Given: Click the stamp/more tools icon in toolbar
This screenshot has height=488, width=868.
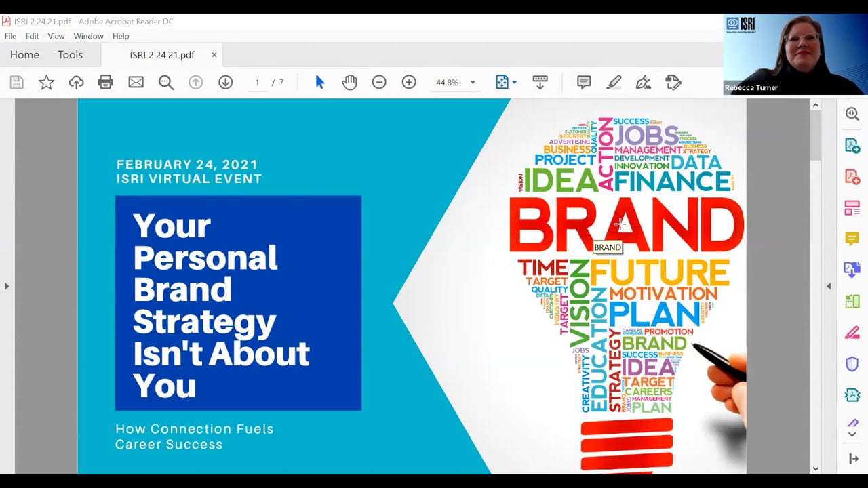Looking at the screenshot, I should [673, 83].
